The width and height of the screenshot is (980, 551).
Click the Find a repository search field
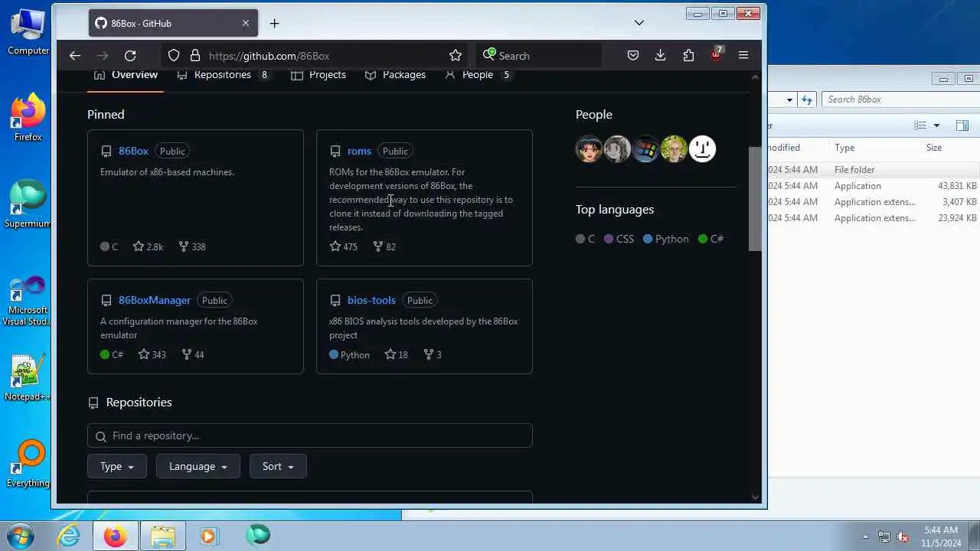pyautogui.click(x=309, y=435)
